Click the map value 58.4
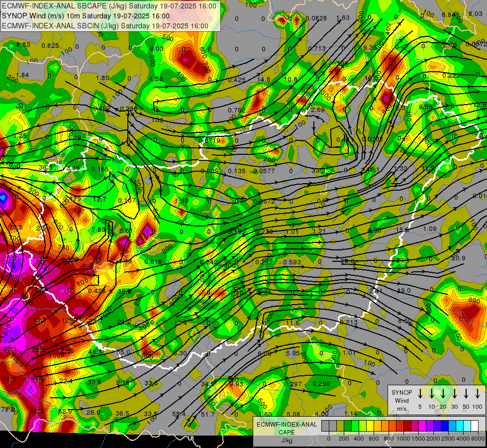Viewport: 487px width, 448px height. [179, 414]
